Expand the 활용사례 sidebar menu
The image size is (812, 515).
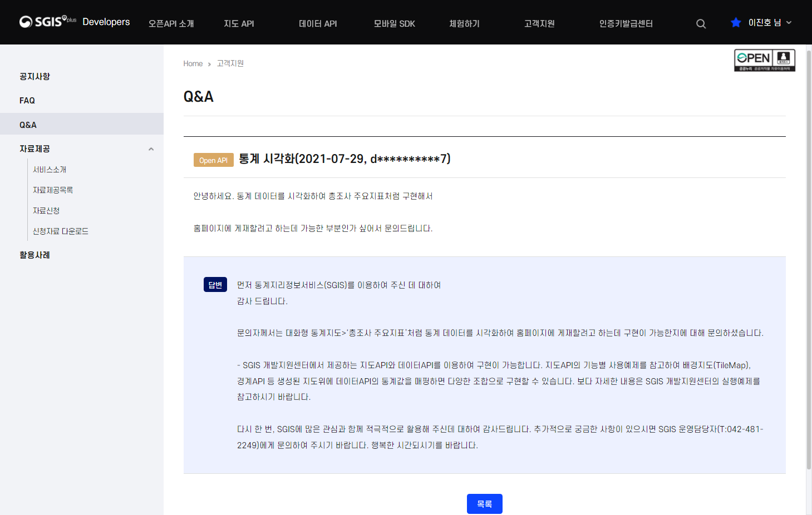[x=35, y=254]
